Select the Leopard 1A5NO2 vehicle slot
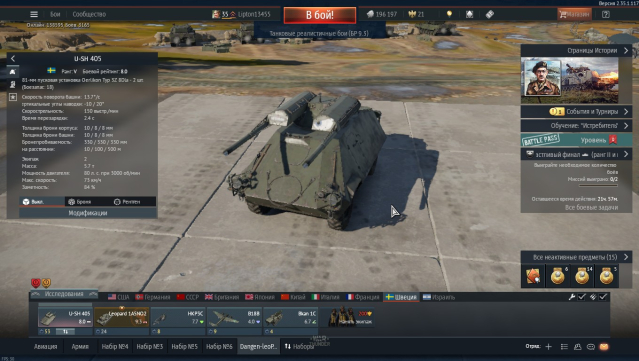 [x=121, y=318]
